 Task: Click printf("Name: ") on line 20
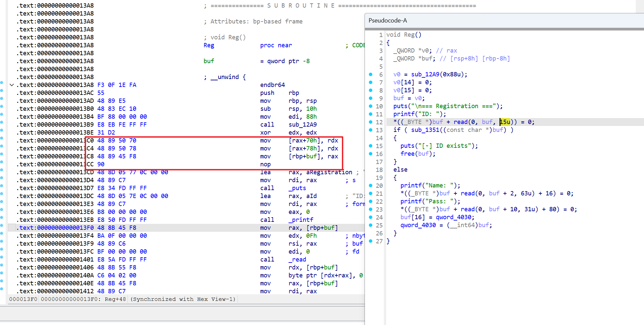[430, 185]
